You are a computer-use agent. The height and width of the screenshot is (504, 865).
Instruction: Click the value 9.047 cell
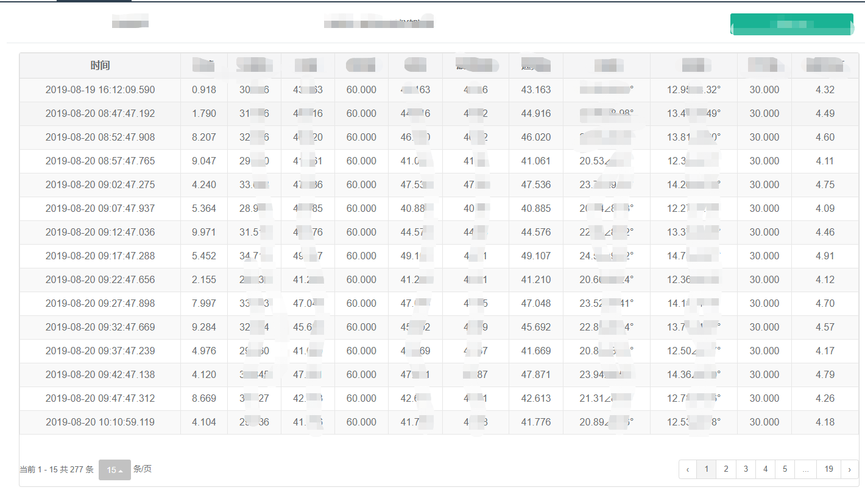(x=203, y=161)
